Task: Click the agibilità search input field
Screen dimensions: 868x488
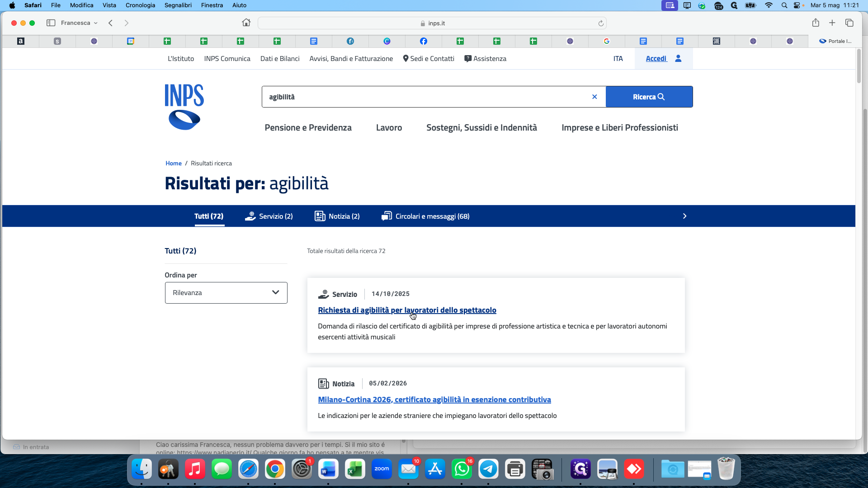Action: tap(425, 97)
